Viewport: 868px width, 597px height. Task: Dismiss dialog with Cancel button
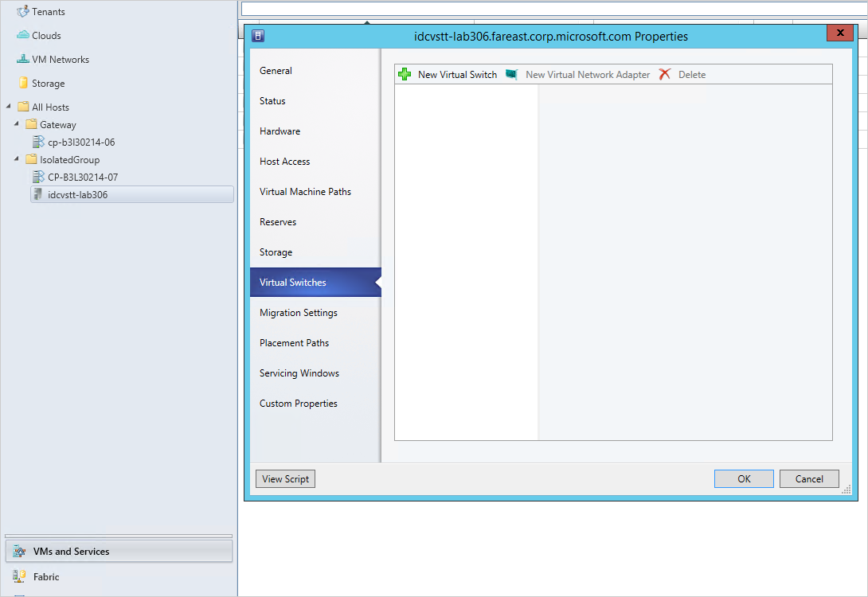tap(809, 478)
